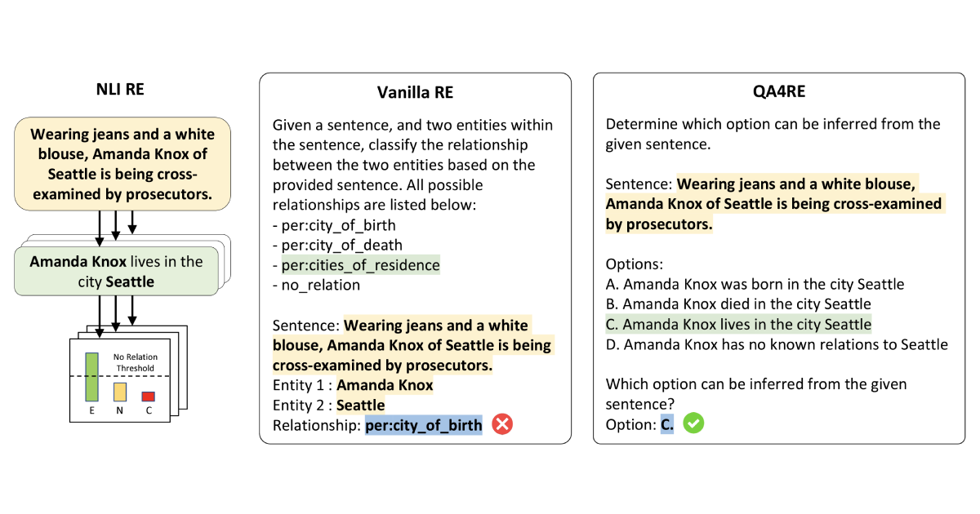
Task: Click the green hypothesis box about Amanda Knox
Action: 116,272
